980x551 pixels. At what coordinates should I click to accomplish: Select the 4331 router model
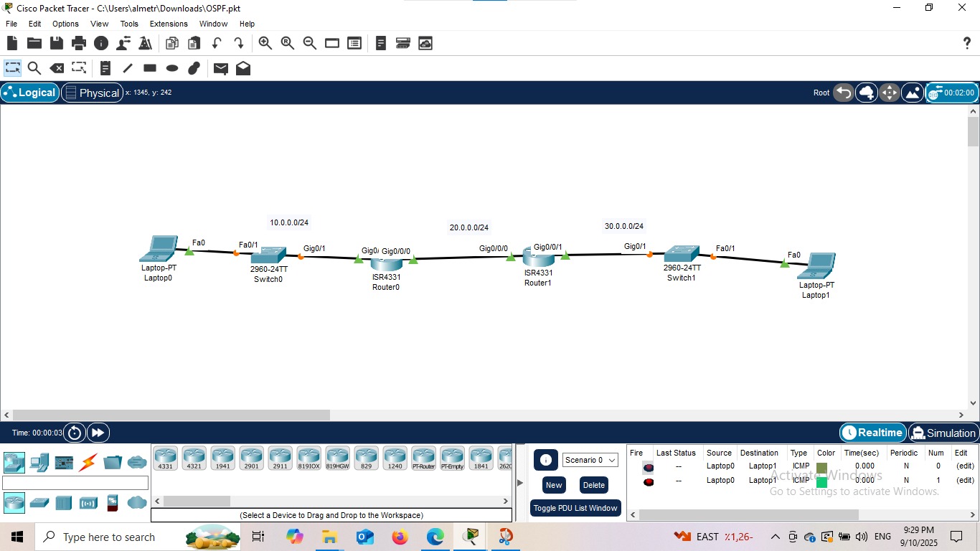[x=166, y=458]
